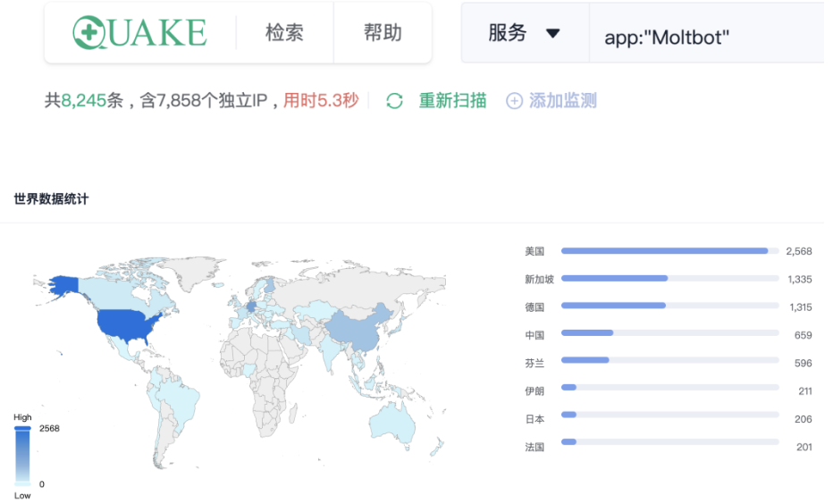833x504 pixels.
Task: Click the 日本 entry in country list
Action: [534, 418]
